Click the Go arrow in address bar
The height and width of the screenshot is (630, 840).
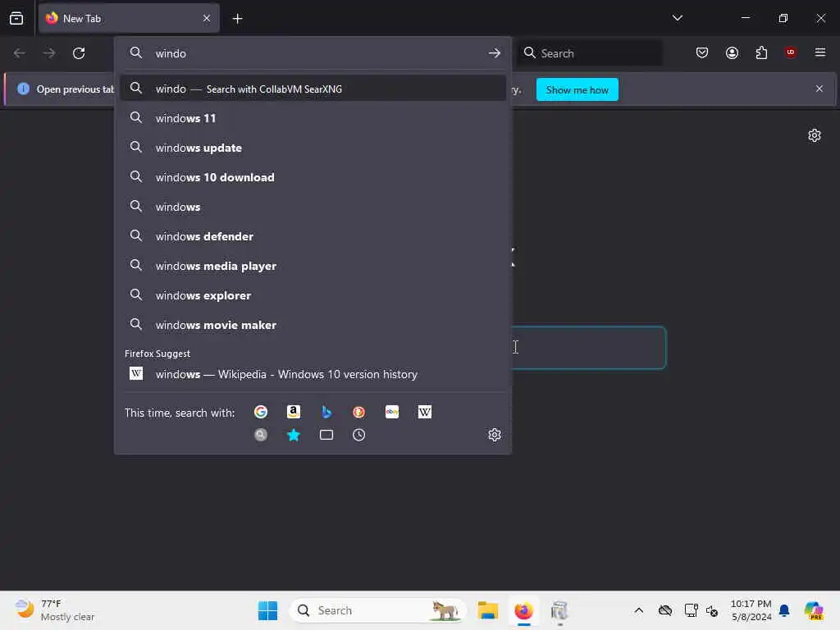tap(495, 53)
